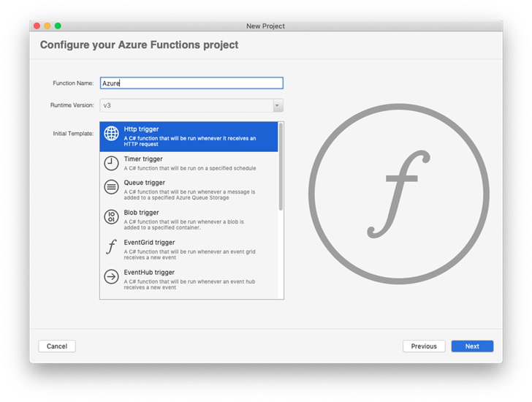
Task: Select the 'EventHub trigger' title text
Action: pyautogui.click(x=149, y=273)
